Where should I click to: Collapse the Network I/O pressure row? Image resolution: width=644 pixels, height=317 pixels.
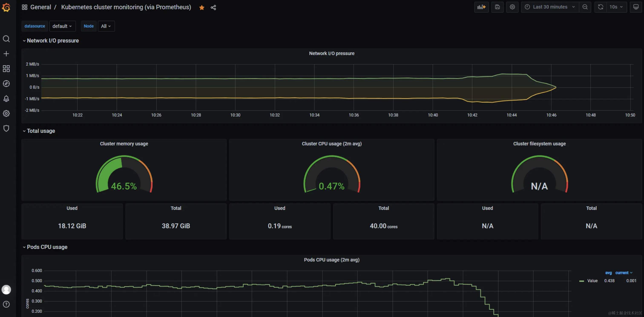51,40
